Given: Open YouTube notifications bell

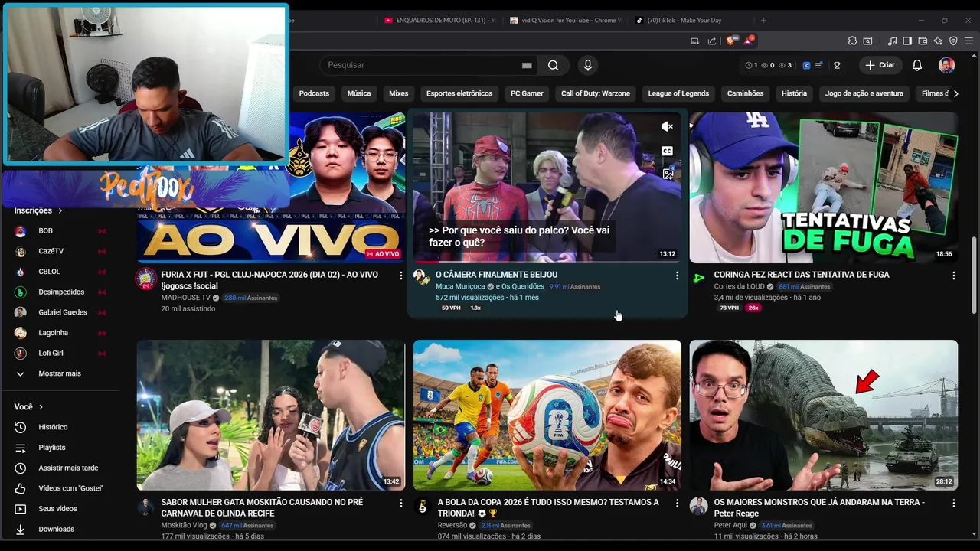Looking at the screenshot, I should (x=917, y=65).
